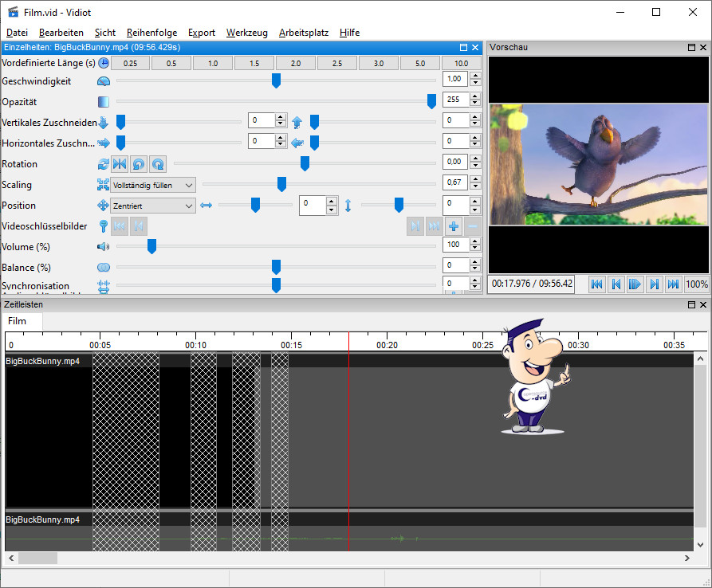Set predefined length to 2.0 seconds
The width and height of the screenshot is (712, 588).
296,63
